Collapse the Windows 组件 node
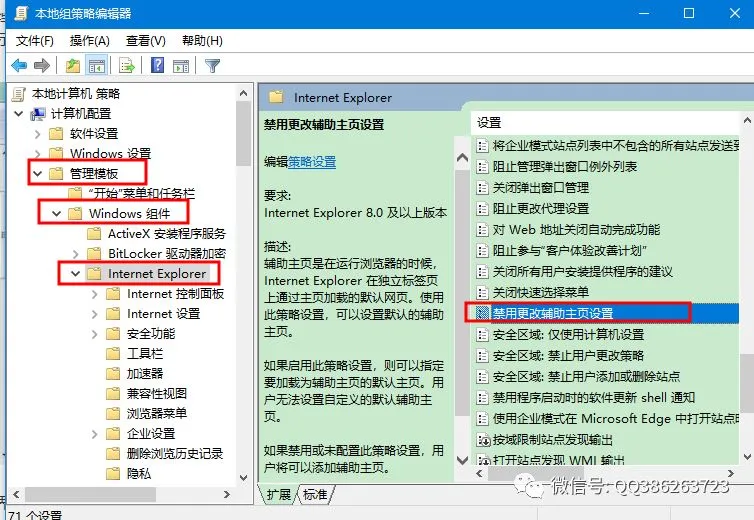754x520 pixels. point(56,213)
